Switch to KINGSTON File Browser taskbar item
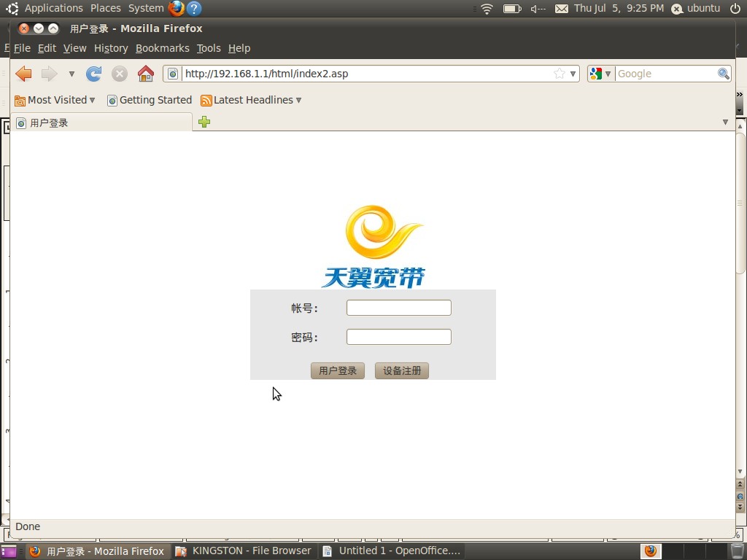 click(x=243, y=551)
